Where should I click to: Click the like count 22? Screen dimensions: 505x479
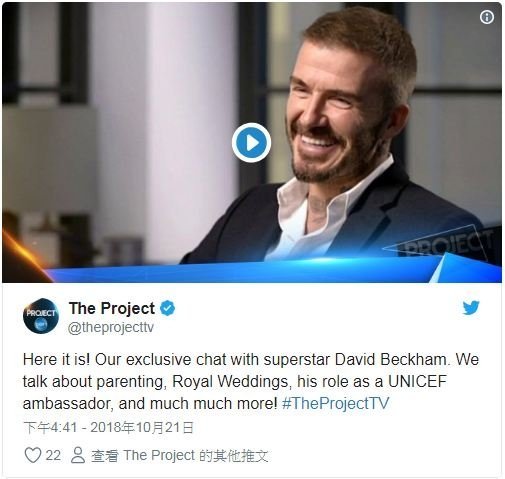[53, 455]
